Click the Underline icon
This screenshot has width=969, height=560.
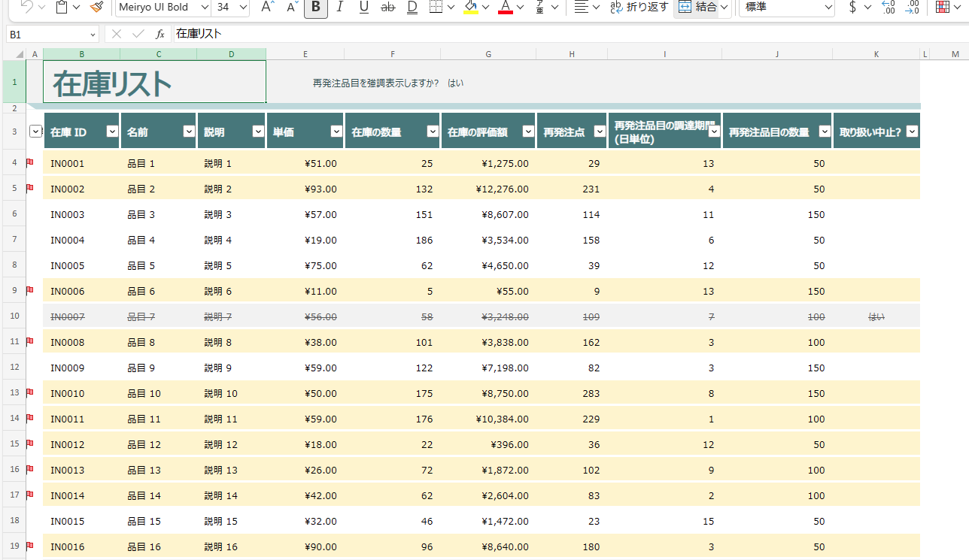364,8
